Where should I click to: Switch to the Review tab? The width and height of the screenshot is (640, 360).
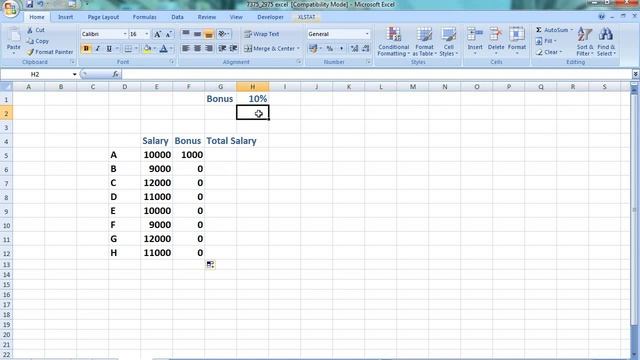pos(207,17)
